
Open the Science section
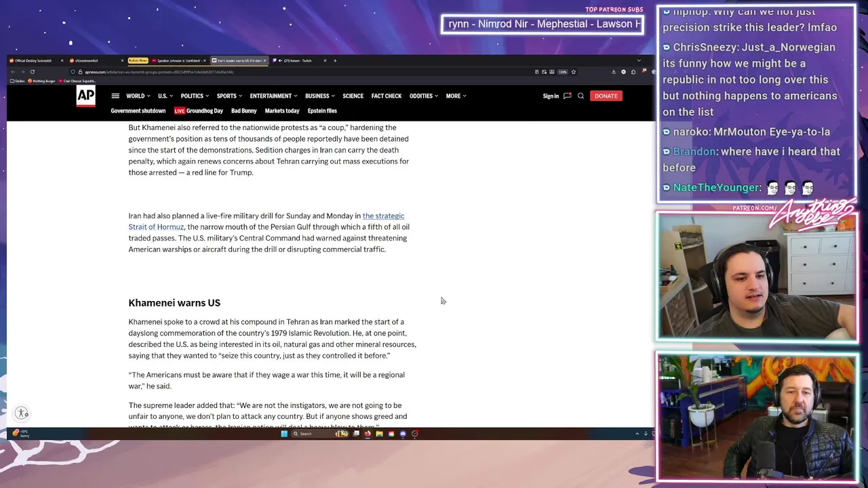(353, 96)
